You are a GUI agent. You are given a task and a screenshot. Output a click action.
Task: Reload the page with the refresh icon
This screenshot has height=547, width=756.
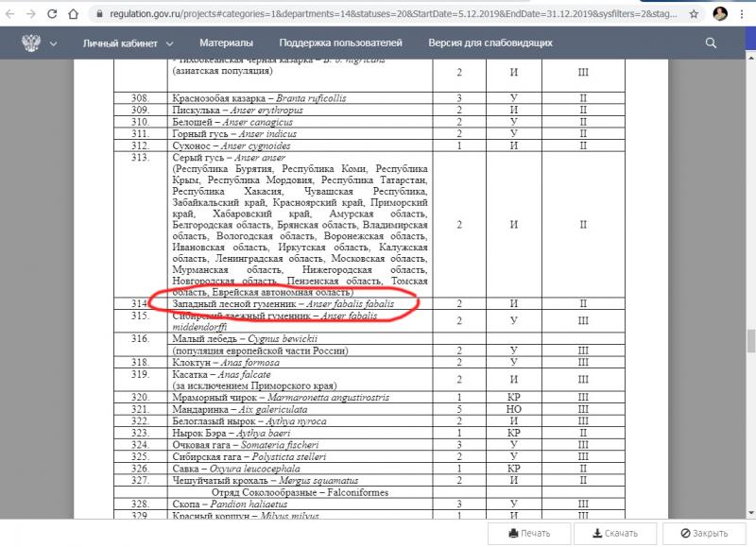(52, 14)
